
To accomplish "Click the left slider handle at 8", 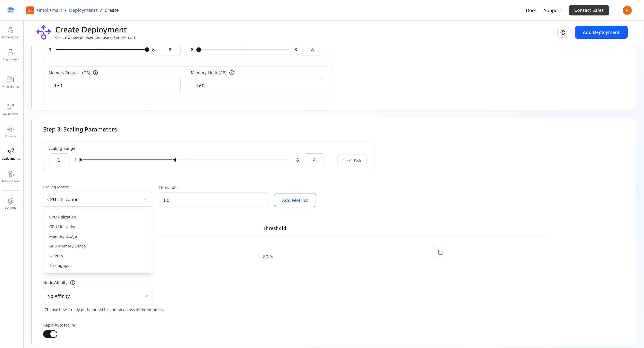I will [147, 50].
